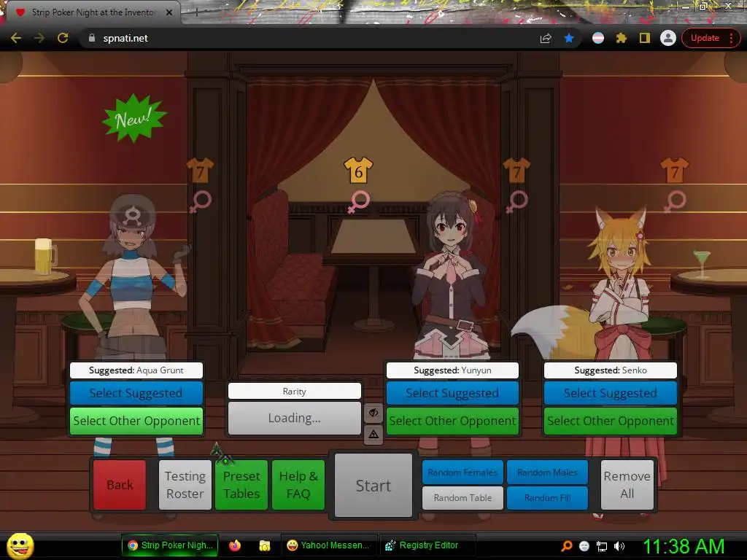Click shirt icon 7 above Senko
747x560 pixels.
point(675,171)
